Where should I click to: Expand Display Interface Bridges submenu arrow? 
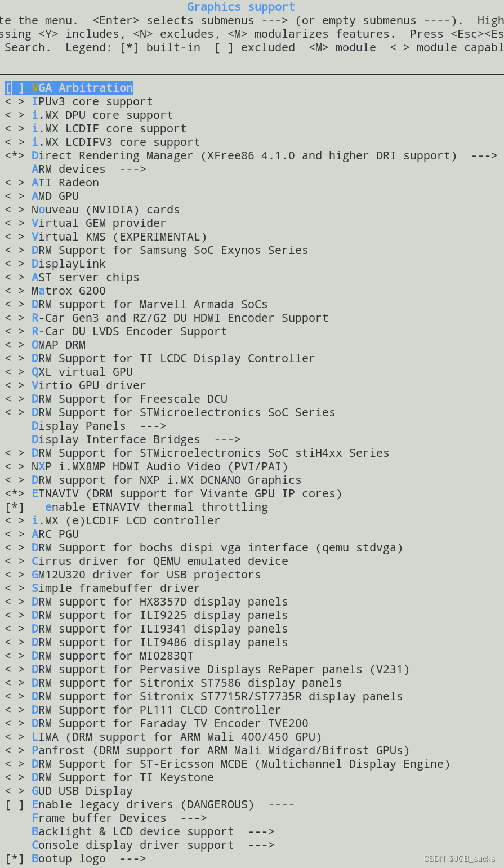pos(228,439)
